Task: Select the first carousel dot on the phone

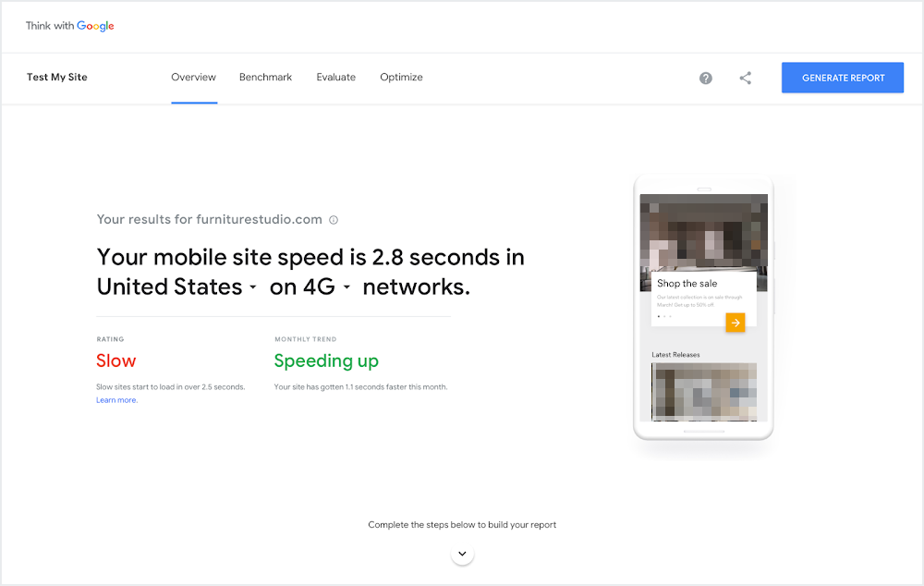Action: point(659,315)
